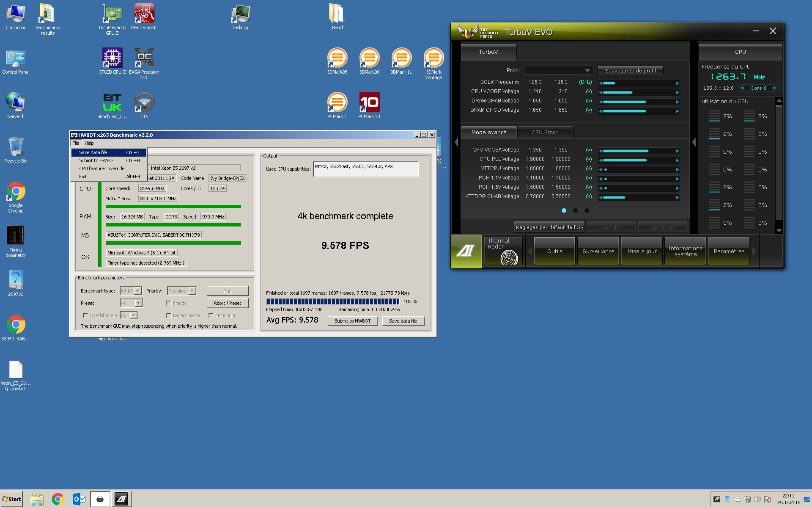The image size is (812, 508).
Task: Open the Priority dropdown
Action: (181, 291)
